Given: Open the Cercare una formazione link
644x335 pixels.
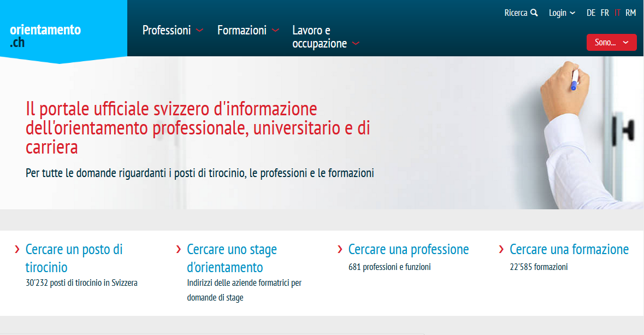Looking at the screenshot, I should pyautogui.click(x=569, y=250).
